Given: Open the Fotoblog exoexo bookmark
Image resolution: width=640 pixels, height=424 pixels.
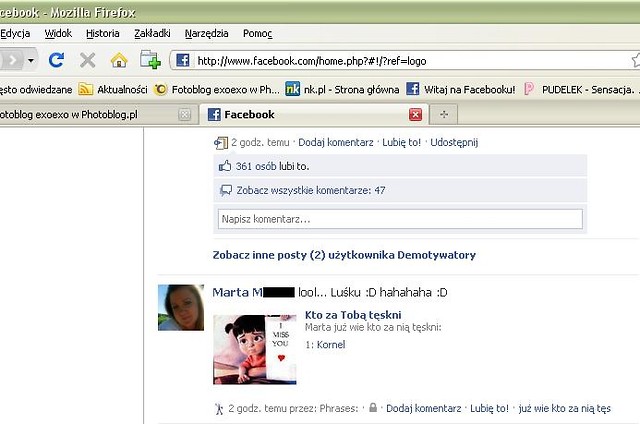Looking at the screenshot, I should point(217,89).
